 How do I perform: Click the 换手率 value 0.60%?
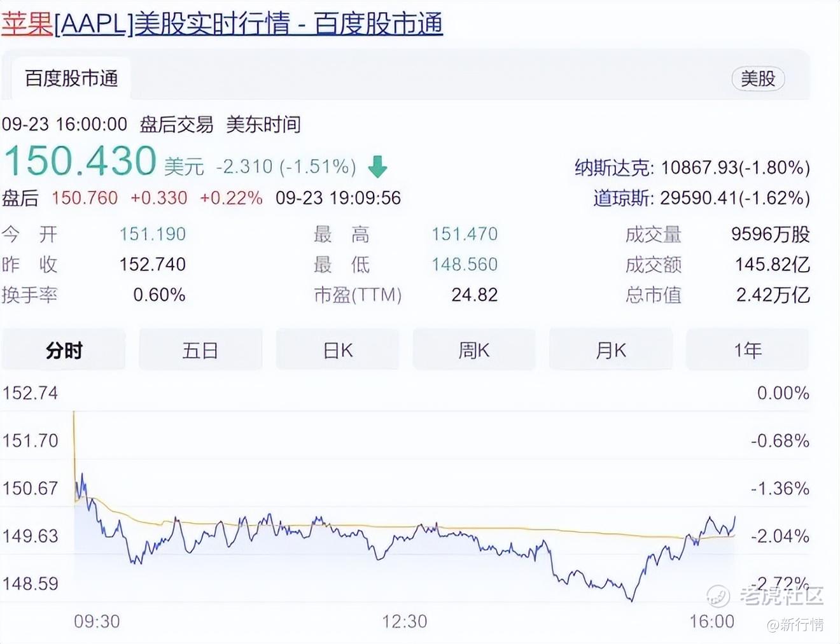[x=159, y=295]
